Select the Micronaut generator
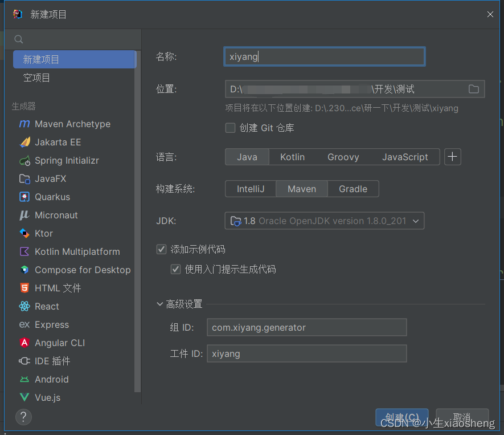Viewport: 504px width, 435px height. pyautogui.click(x=72, y=216)
